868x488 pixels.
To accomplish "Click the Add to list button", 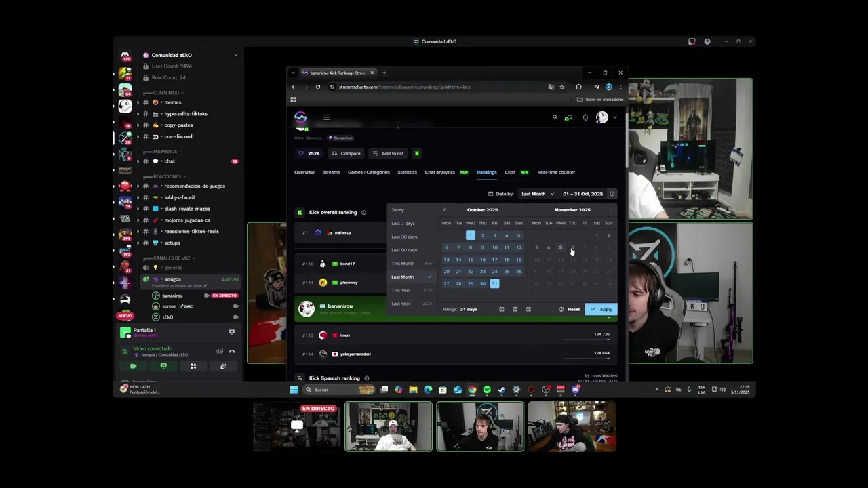I will coord(389,153).
